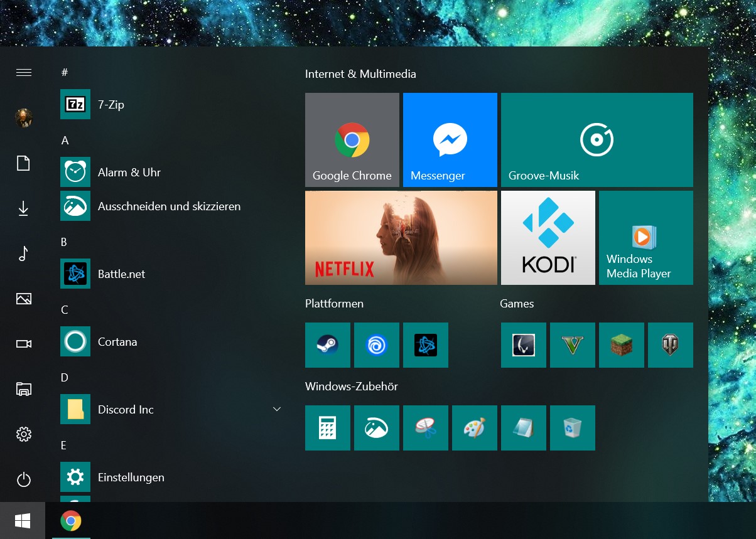Open the World of Tanks tile
The width and height of the screenshot is (756, 539).
point(671,345)
